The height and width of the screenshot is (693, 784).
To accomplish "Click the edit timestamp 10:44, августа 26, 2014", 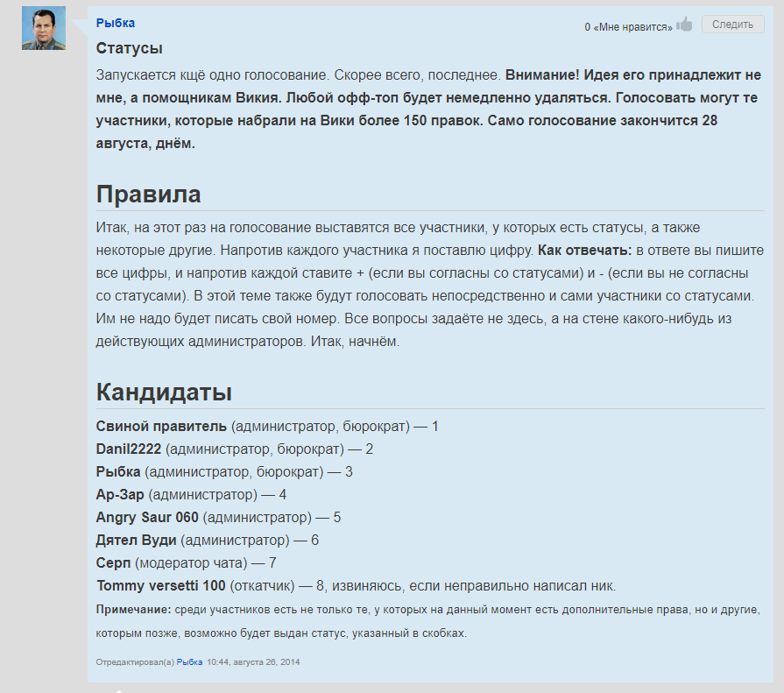I will click(253, 662).
